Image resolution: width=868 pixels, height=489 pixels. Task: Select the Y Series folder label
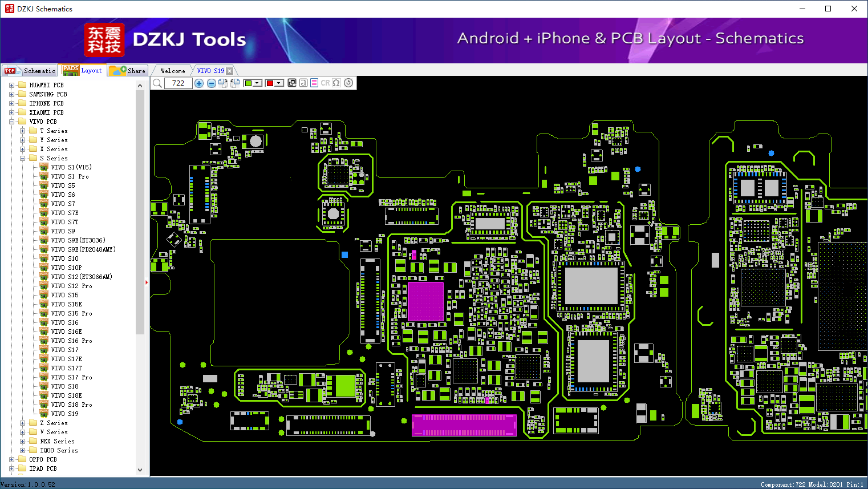tap(54, 140)
